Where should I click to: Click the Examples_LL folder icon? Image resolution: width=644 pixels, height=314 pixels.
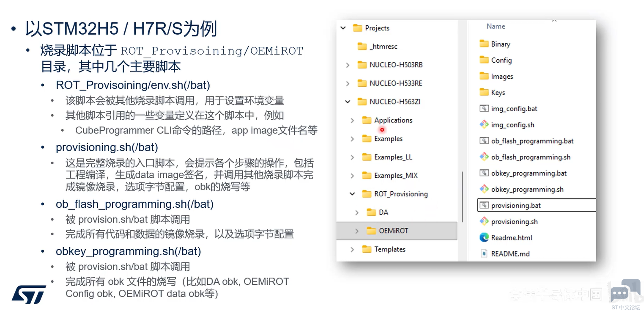tap(367, 157)
